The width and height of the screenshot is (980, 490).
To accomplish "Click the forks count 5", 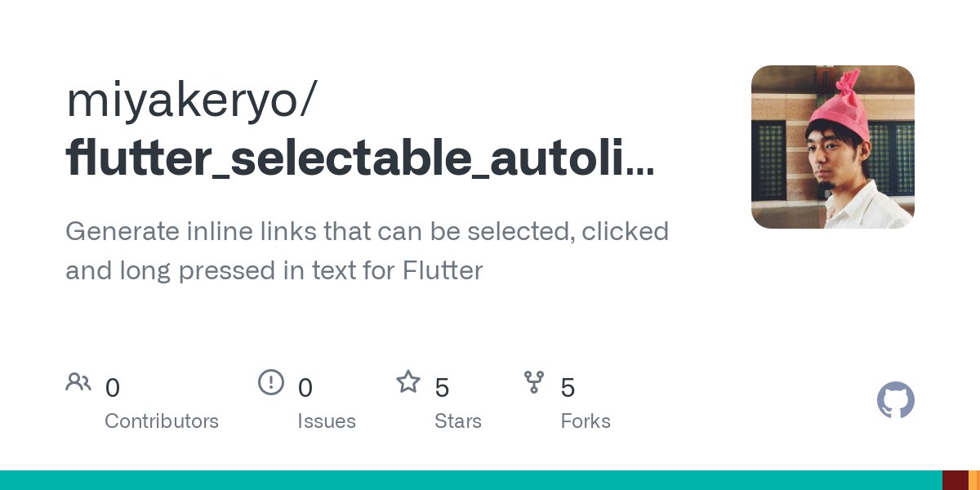I will pos(568,388).
